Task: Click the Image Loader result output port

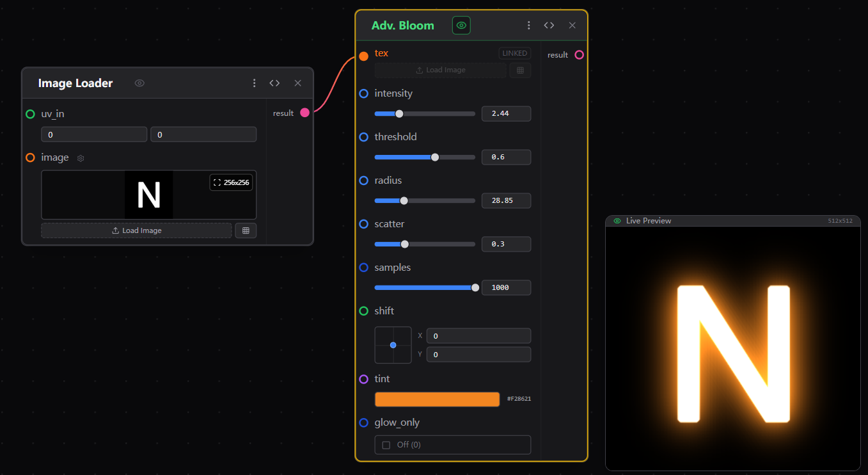Action: coord(304,113)
